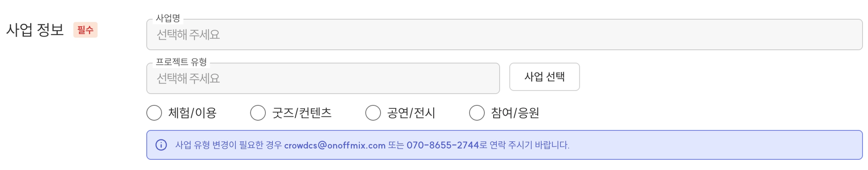Click the 굿즈/컨텐츠 label text
The height and width of the screenshot is (170, 868).
pyautogui.click(x=301, y=113)
